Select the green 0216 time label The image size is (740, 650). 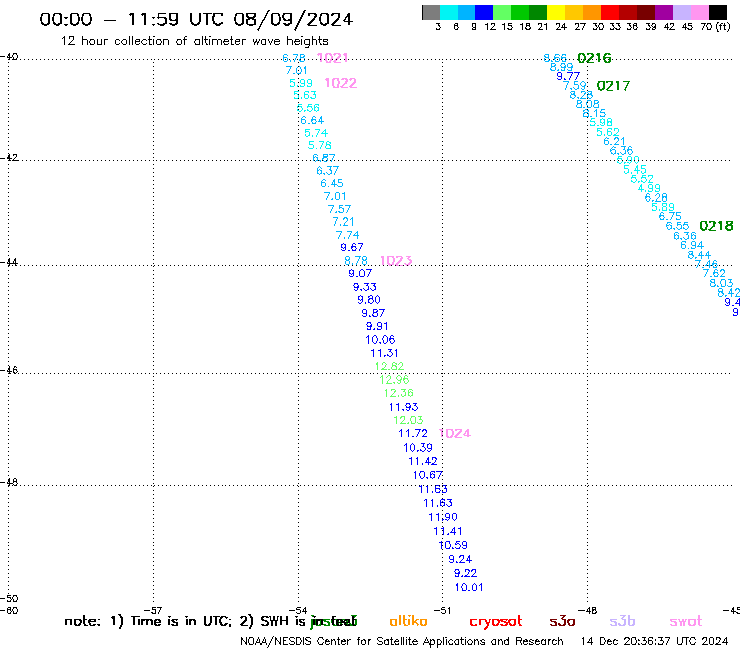594,58
